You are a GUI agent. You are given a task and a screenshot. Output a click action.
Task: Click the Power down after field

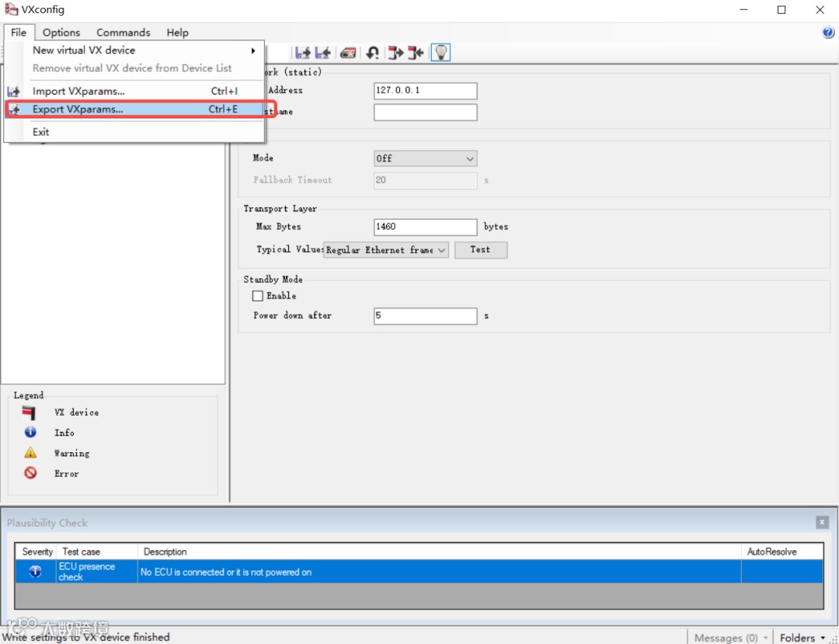[425, 315]
